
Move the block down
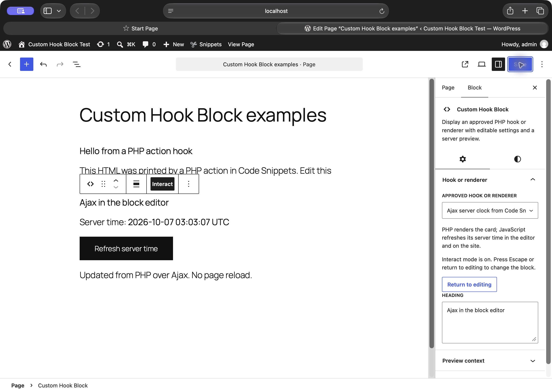click(116, 187)
